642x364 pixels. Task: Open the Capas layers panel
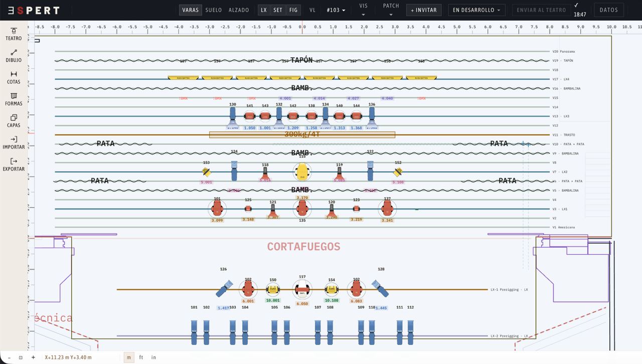(x=14, y=121)
